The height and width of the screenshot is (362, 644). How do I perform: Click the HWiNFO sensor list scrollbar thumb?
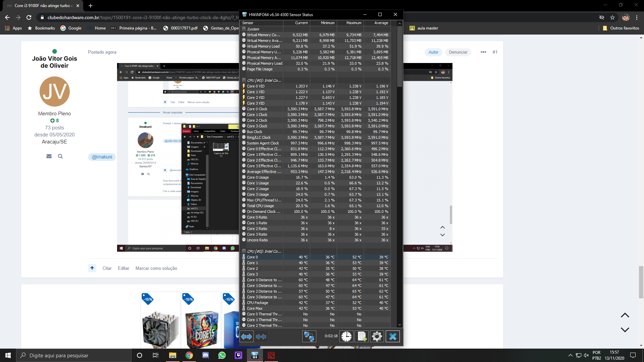pyautogui.click(x=399, y=56)
